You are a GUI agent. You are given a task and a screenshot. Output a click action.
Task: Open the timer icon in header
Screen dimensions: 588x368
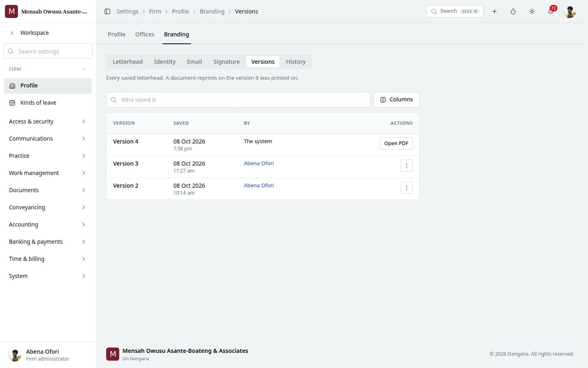click(x=513, y=11)
